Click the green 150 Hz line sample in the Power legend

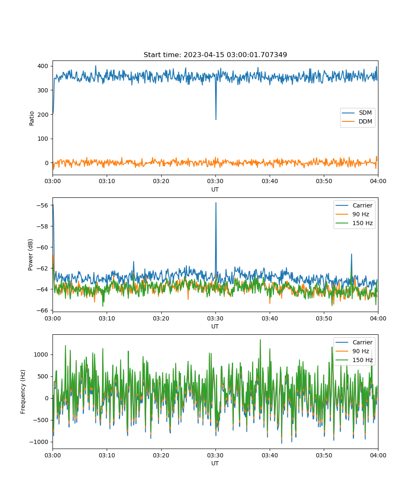(x=343, y=223)
